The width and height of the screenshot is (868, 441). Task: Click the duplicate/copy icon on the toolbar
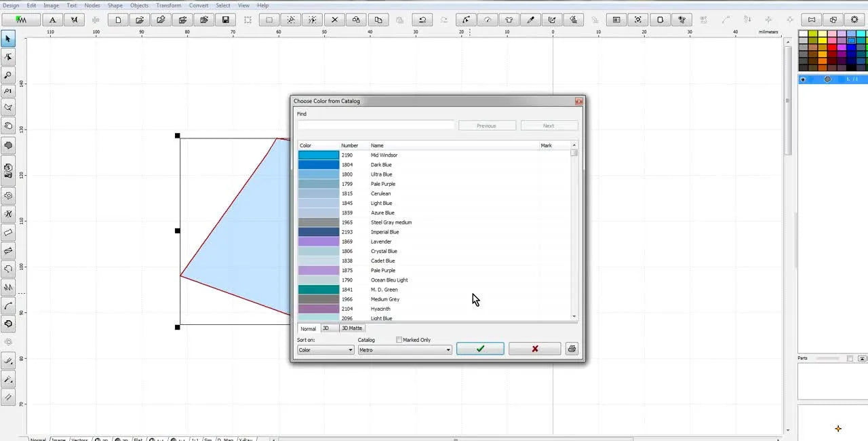point(379,20)
